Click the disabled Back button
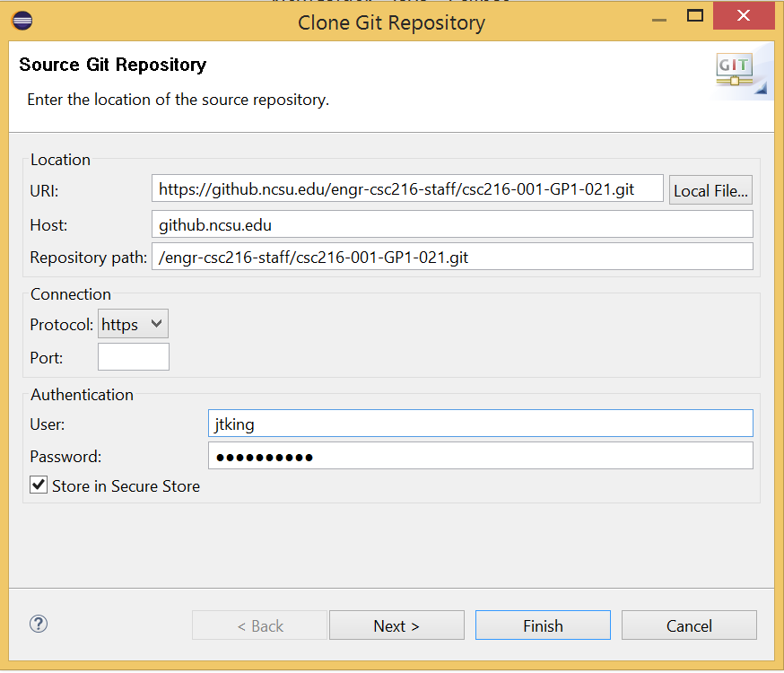 coord(259,625)
